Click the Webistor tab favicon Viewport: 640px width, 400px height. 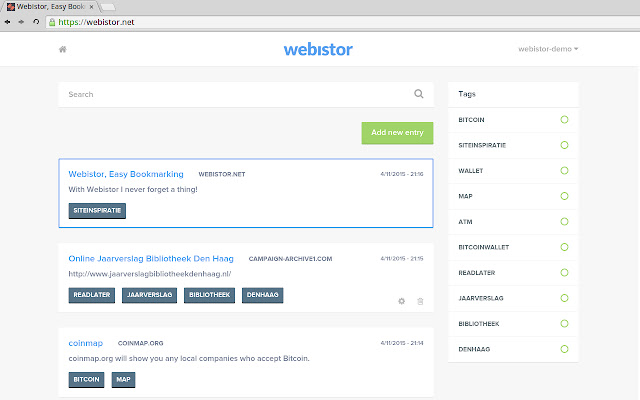coord(11,7)
